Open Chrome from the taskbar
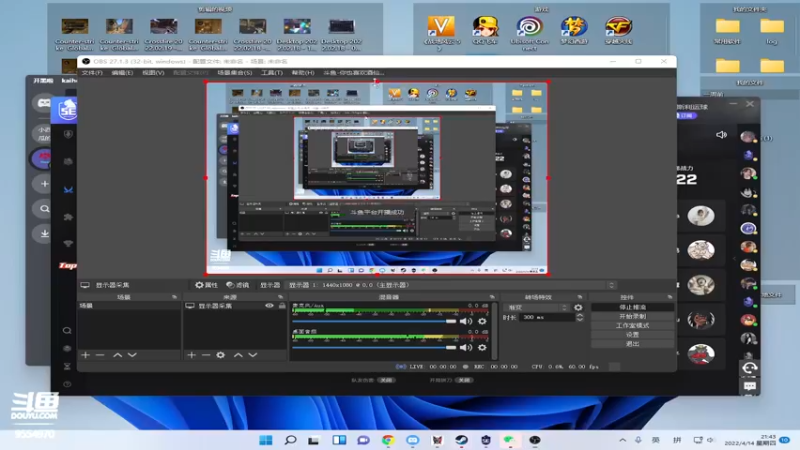Viewport: 800px width, 450px height. pos(388,440)
